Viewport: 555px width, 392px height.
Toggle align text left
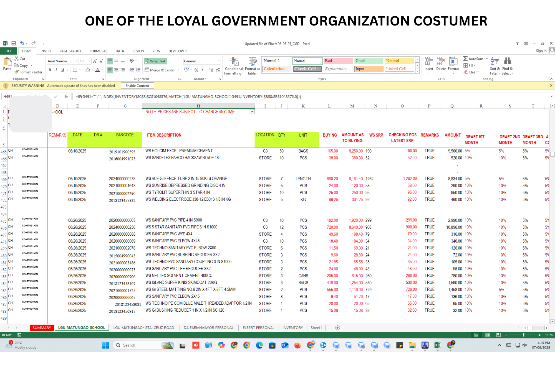110,70
